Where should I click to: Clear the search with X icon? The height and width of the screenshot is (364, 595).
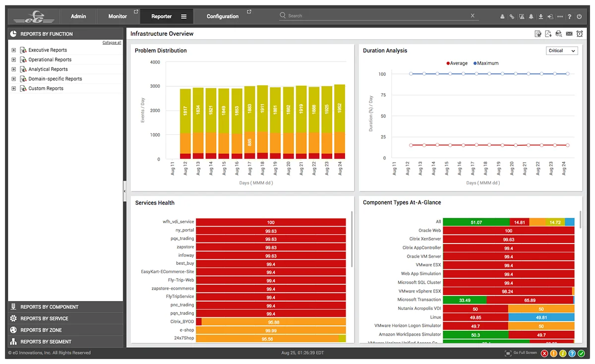tap(473, 16)
